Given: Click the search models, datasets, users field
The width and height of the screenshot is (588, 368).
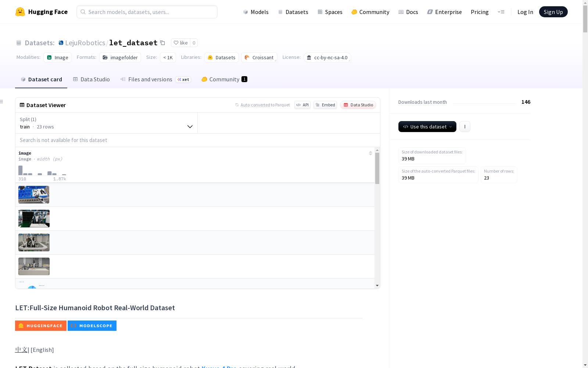Looking at the screenshot, I should click(x=147, y=12).
